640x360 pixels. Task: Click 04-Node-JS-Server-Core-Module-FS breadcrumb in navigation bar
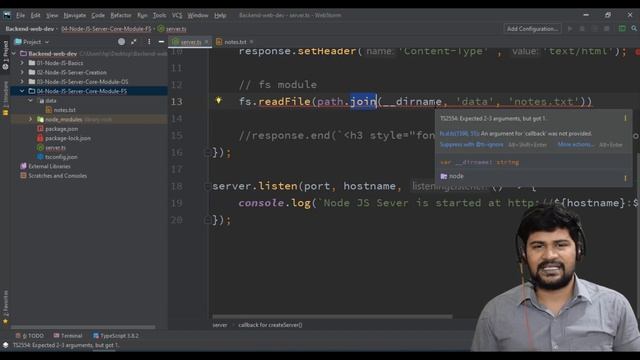point(106,29)
